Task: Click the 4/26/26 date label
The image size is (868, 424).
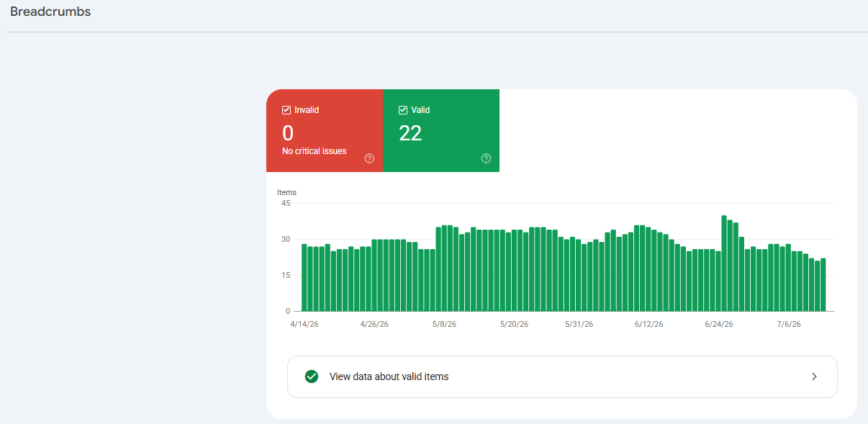Action: coord(374,324)
